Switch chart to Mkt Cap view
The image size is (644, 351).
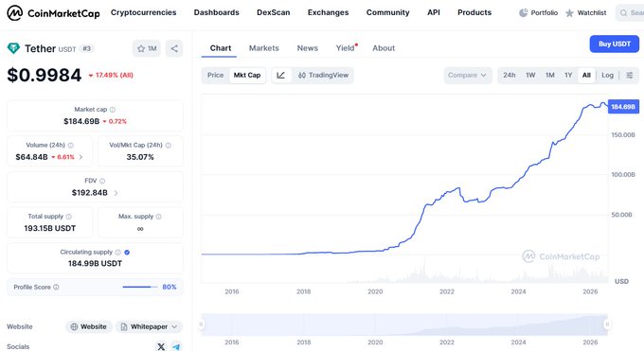click(247, 75)
